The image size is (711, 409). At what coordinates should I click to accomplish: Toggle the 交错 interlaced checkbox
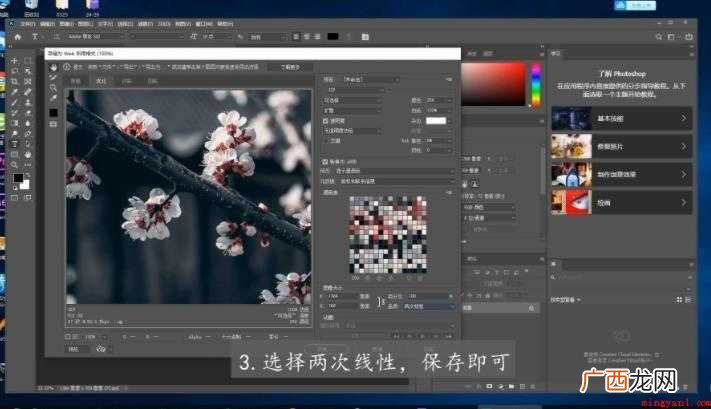325,141
